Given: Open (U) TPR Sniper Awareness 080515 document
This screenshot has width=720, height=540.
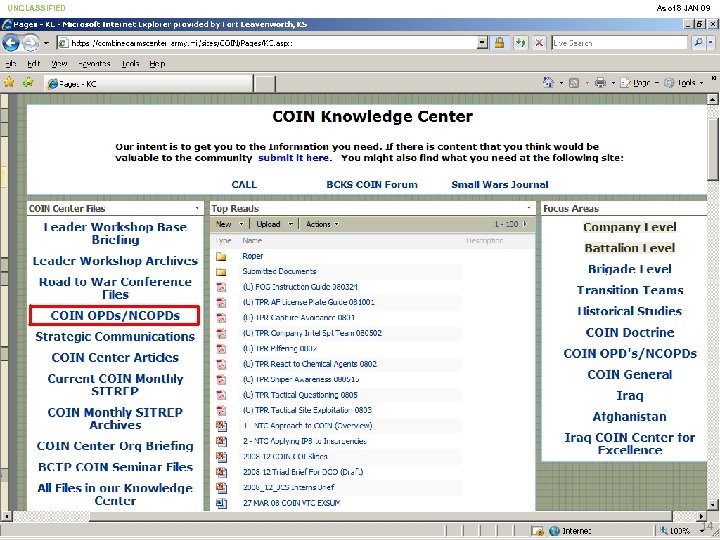Looking at the screenshot, I should pyautogui.click(x=301, y=379).
